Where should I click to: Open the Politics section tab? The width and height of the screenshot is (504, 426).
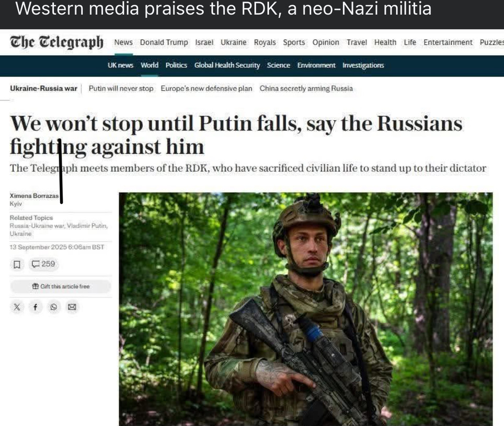[x=176, y=65]
